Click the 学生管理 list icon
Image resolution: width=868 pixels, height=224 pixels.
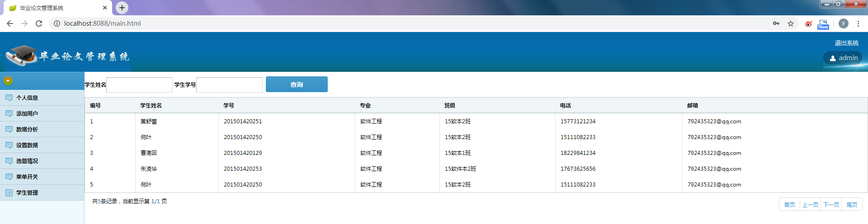tap(9, 193)
